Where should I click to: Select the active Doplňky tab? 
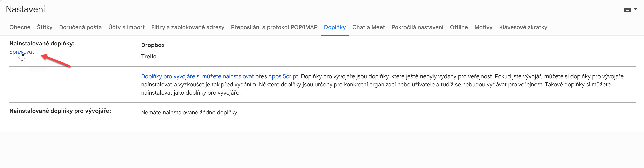tap(335, 27)
